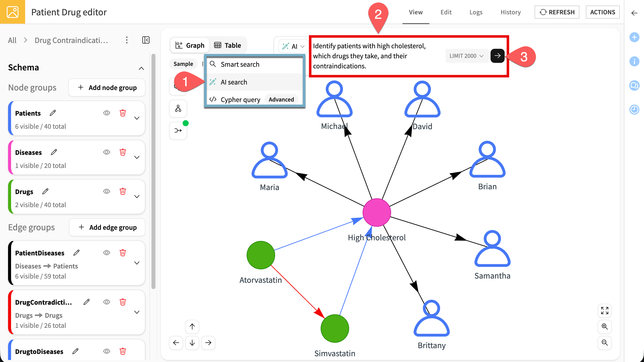Viewport: 644px width, 362px height.
Task: Toggle visibility of Diseases node group
Action: (x=107, y=152)
